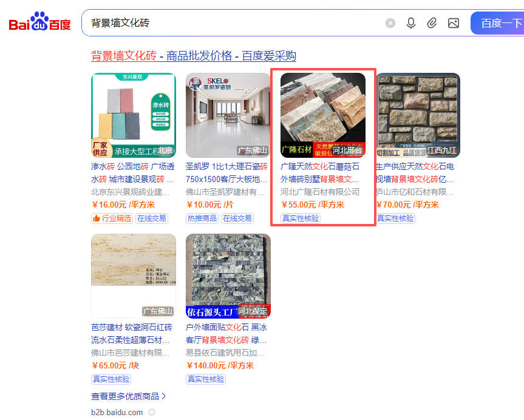Screen dimensions: 524x420
Task: Click 行业精选 tag with thumbs-up icon
Action: (x=111, y=218)
